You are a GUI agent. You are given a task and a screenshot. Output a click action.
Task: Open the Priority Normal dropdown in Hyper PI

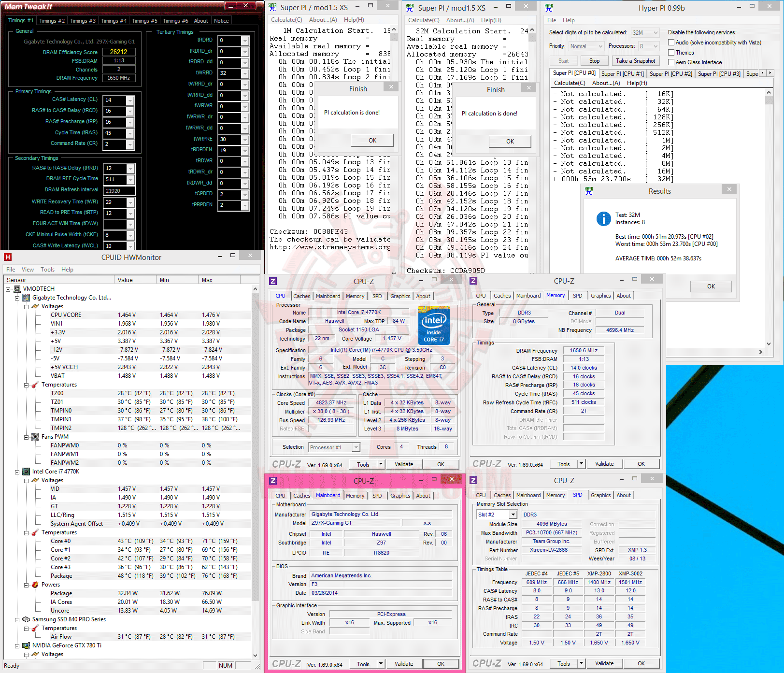[600, 46]
